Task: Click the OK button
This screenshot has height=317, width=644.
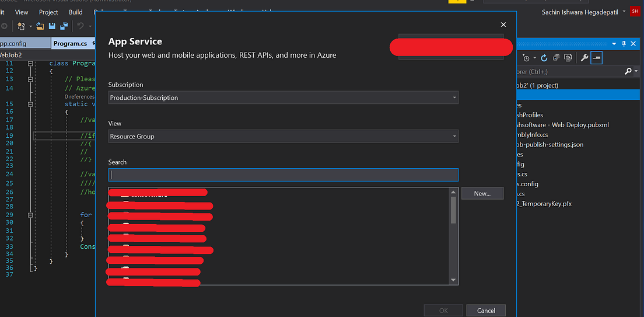Action: coord(443,311)
